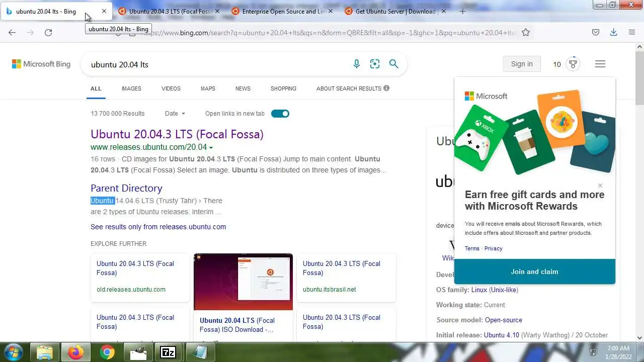Toggle Open links in new tab switch

[280, 114]
